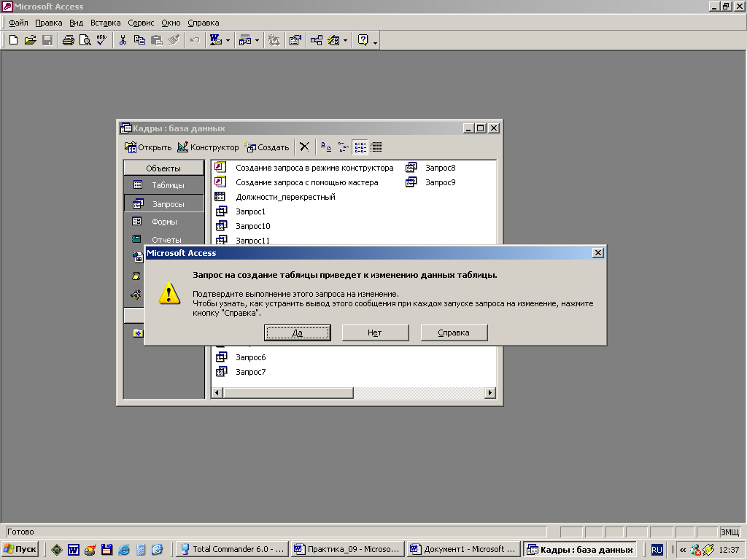Image resolution: width=747 pixels, height=560 pixels.
Task: Click the Save floppy disk icon
Action: (x=47, y=41)
